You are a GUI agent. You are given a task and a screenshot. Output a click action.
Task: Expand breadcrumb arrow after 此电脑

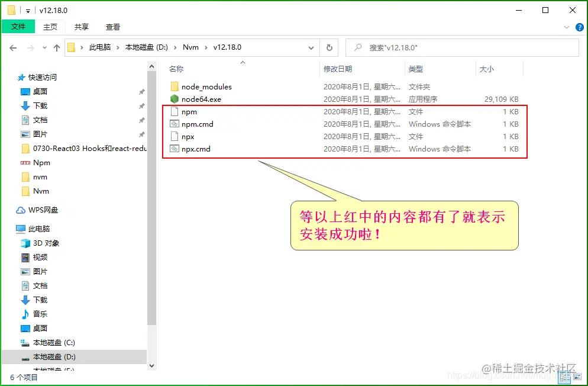pos(118,47)
